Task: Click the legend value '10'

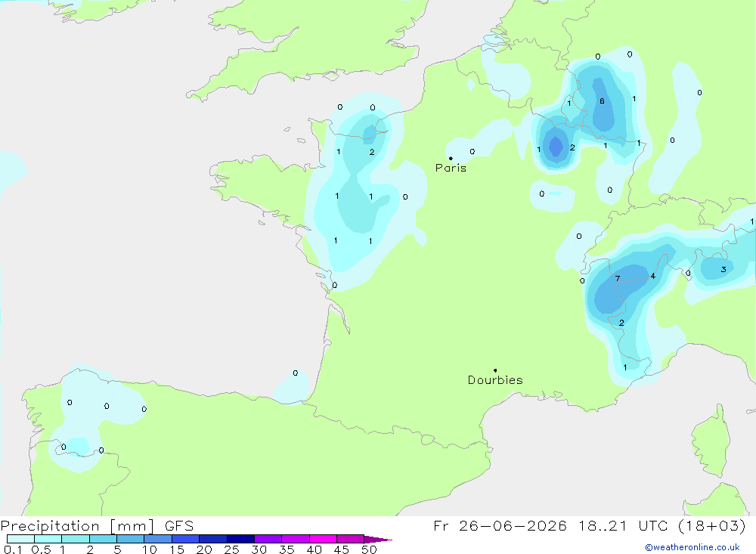Action: coord(150,549)
